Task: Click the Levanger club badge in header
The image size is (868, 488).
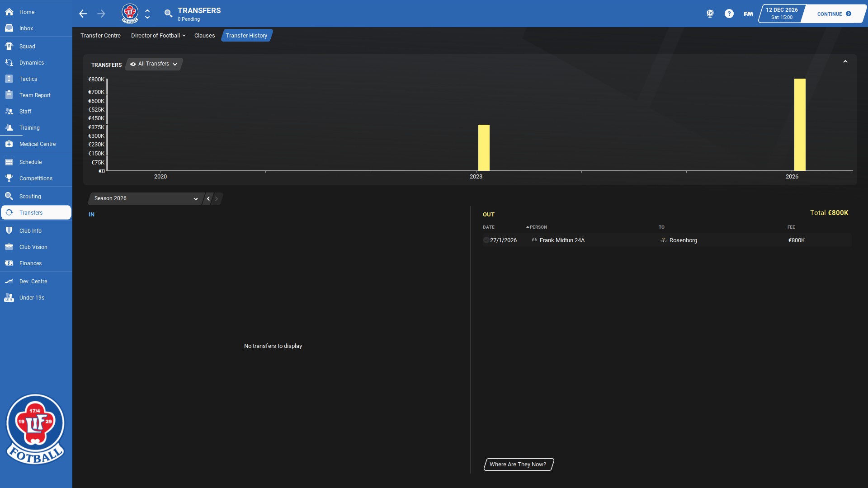Action: point(130,14)
